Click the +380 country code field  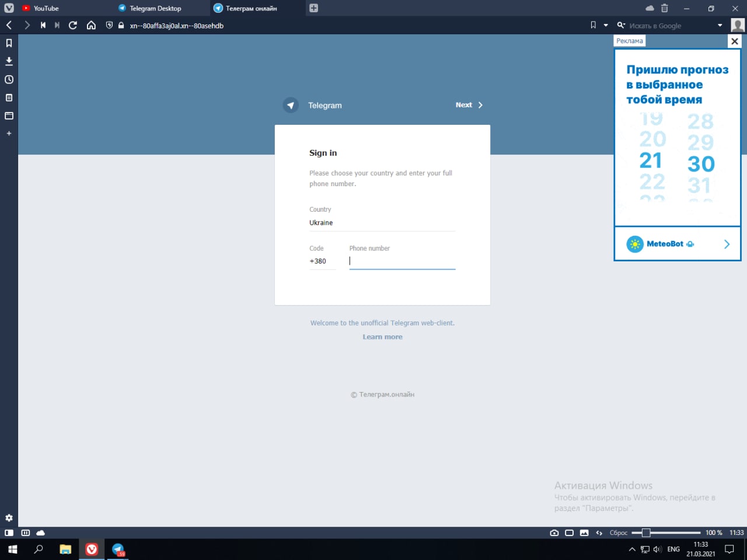tap(323, 261)
